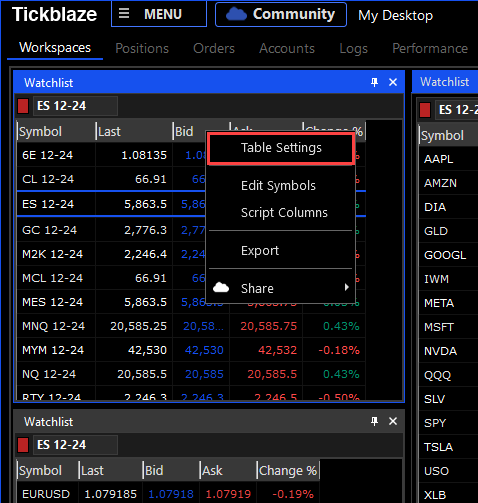This screenshot has width=478, height=503.
Task: Click red link color square in right Watchlist
Action: point(425,110)
